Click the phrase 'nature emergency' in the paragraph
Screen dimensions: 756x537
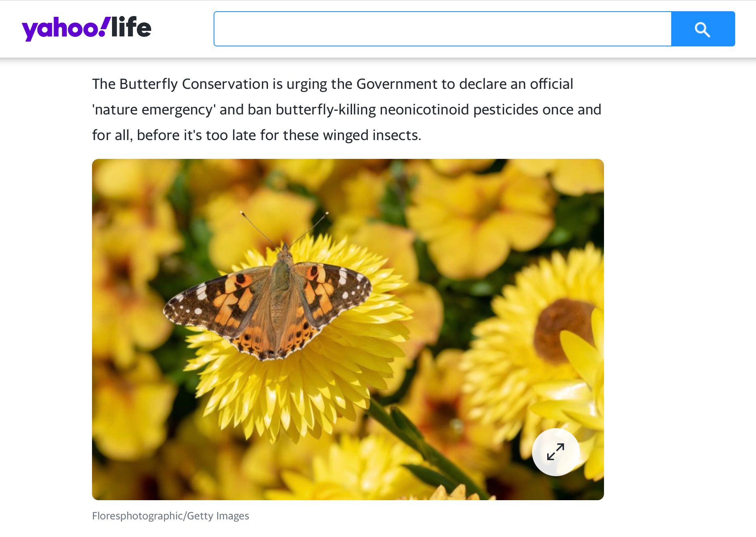tap(154, 110)
